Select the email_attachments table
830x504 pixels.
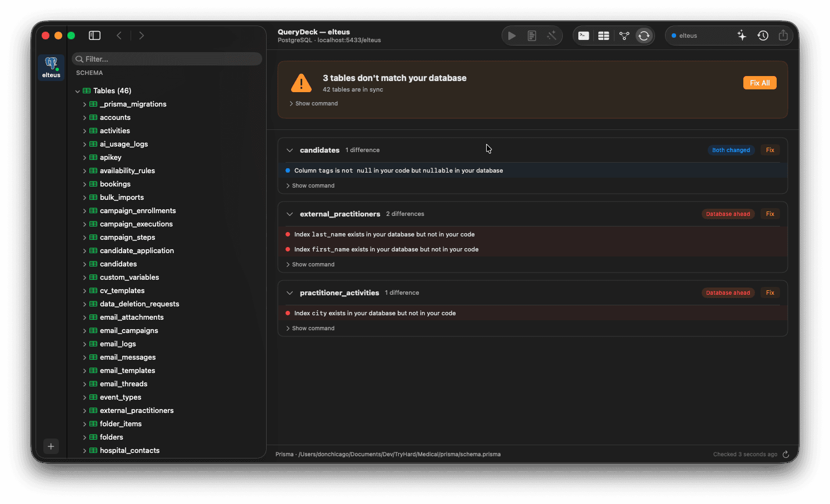coord(132,317)
